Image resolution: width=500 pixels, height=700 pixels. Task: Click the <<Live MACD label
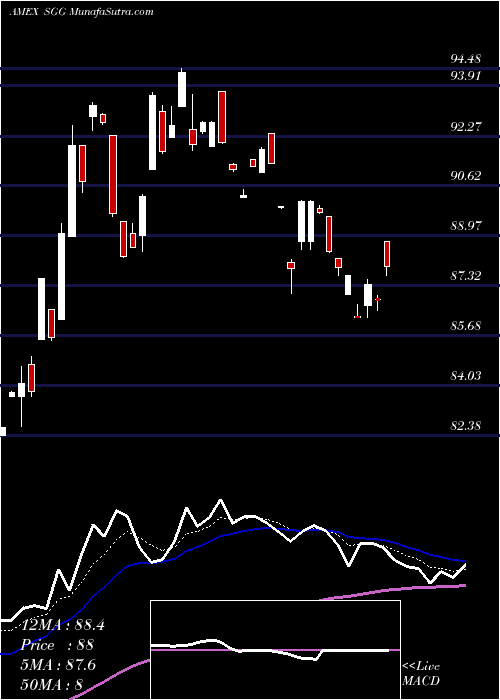click(421, 673)
